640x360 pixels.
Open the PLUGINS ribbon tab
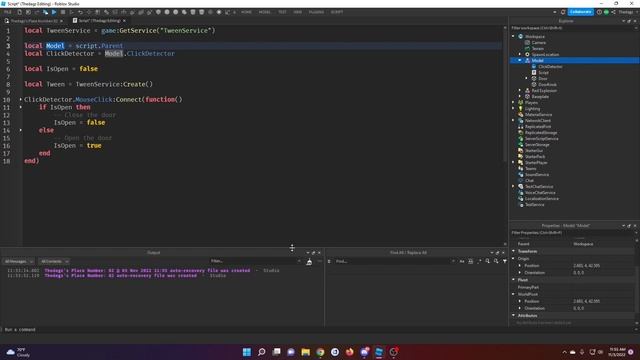point(316,12)
